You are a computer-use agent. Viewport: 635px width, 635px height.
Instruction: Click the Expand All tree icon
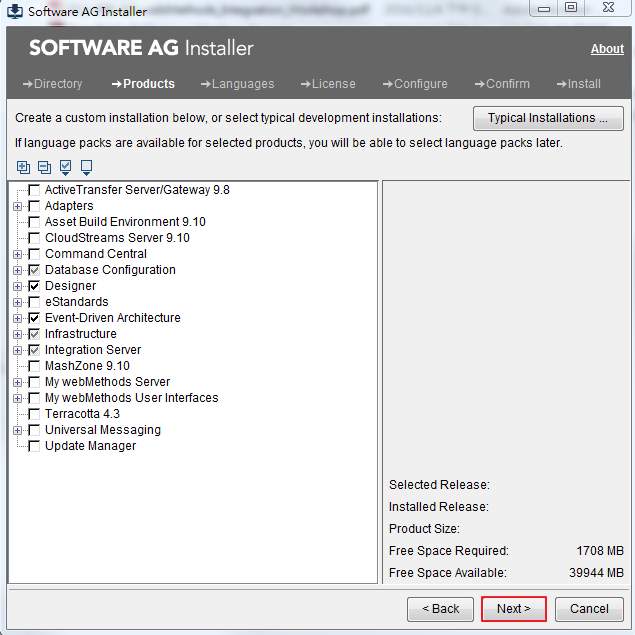point(23,167)
